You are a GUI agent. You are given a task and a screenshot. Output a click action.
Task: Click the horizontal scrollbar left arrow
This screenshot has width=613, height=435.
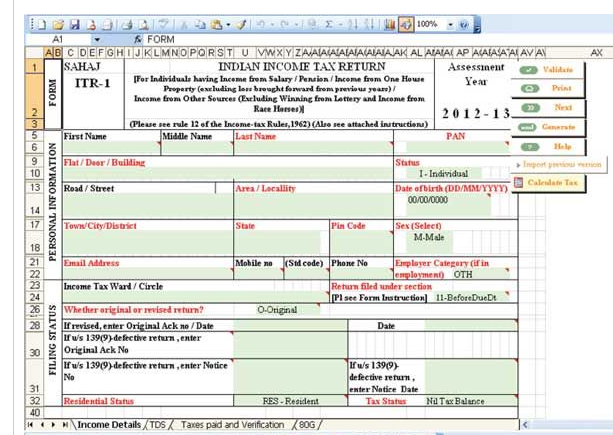[x=525, y=425]
